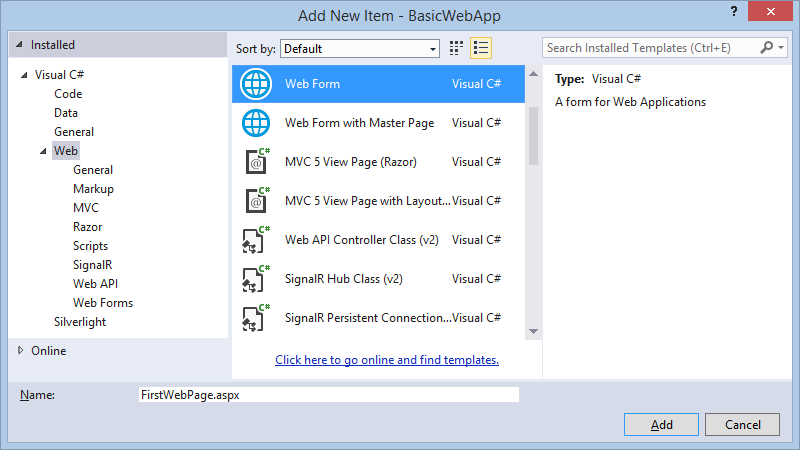This screenshot has width=800, height=450.
Task: Choose MVC 5 View Page (Razor) icon
Action: coord(256,162)
